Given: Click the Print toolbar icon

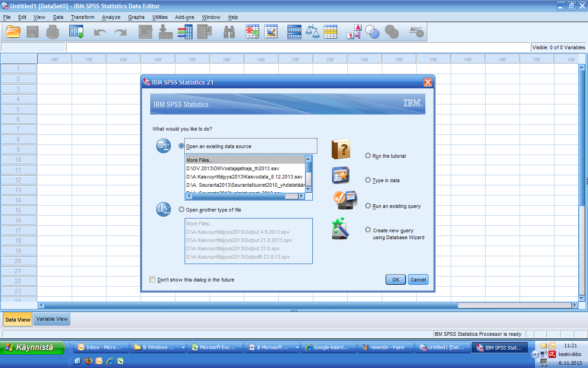Looking at the screenshot, I should (x=52, y=32).
